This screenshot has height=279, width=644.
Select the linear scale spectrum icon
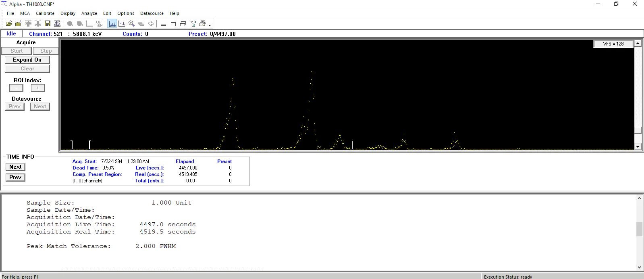point(112,24)
